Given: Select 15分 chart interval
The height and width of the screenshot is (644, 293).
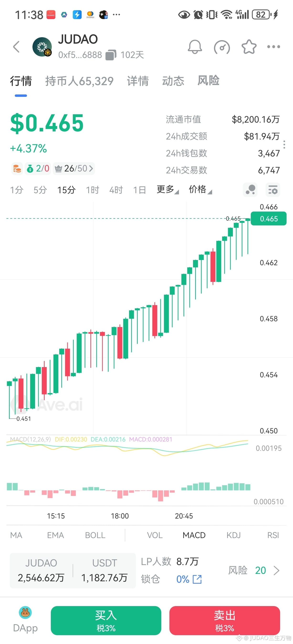Looking at the screenshot, I should click(x=67, y=190).
